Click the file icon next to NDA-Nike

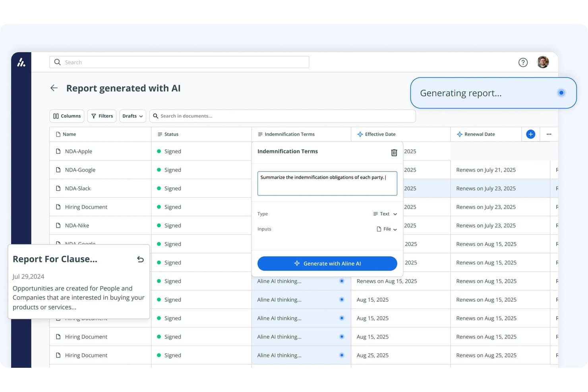[58, 226]
